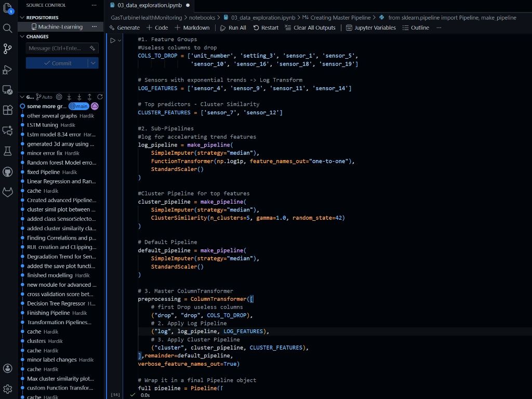The width and height of the screenshot is (532, 399).
Task: Click the refresh icon in Graph header
Action: point(100,97)
